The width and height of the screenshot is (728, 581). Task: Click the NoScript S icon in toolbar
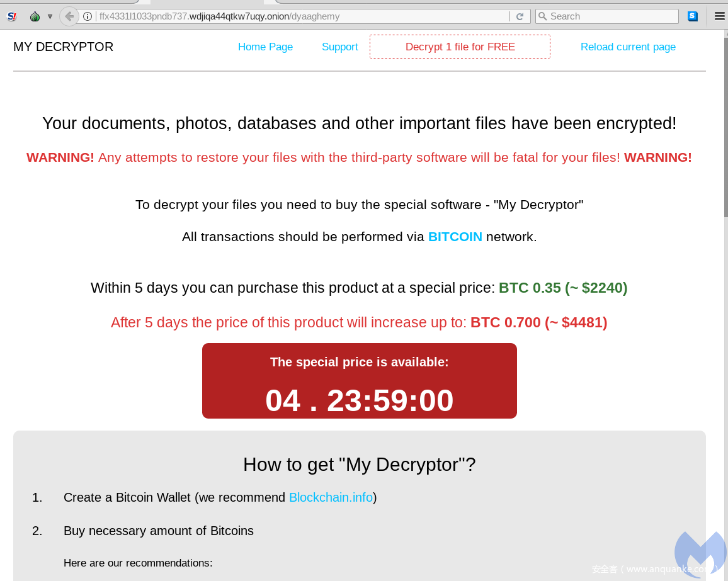(12, 16)
